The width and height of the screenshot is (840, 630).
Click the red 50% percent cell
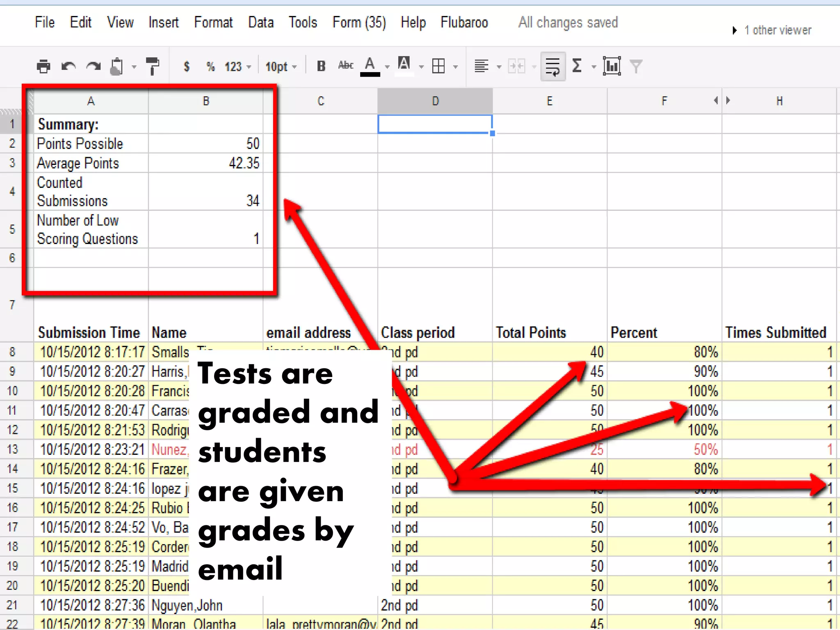(664, 449)
